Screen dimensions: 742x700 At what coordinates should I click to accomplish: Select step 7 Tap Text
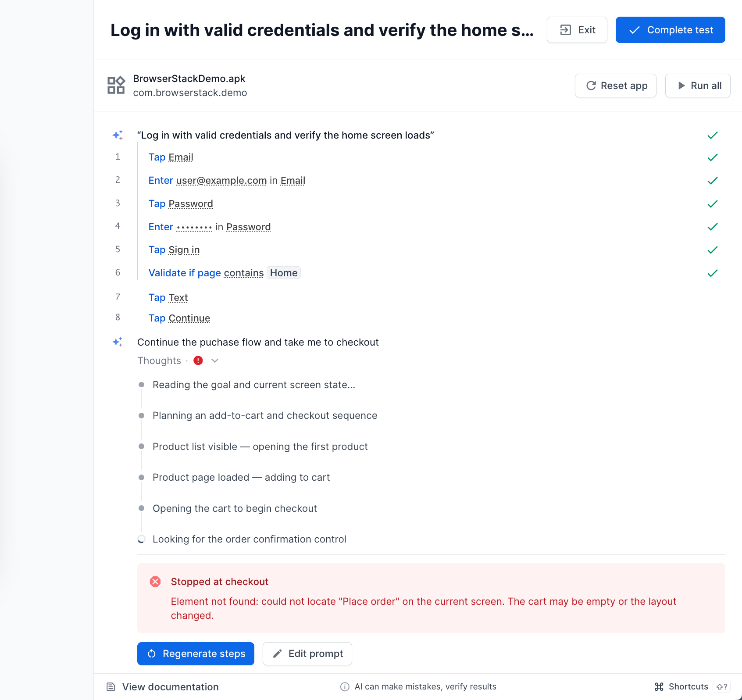[168, 297]
